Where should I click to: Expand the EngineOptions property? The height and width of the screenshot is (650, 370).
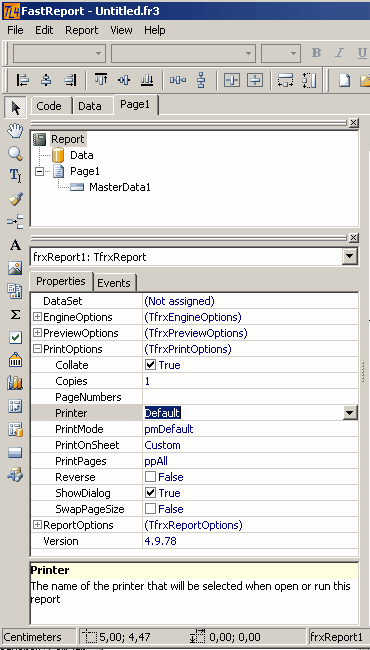tap(37, 317)
